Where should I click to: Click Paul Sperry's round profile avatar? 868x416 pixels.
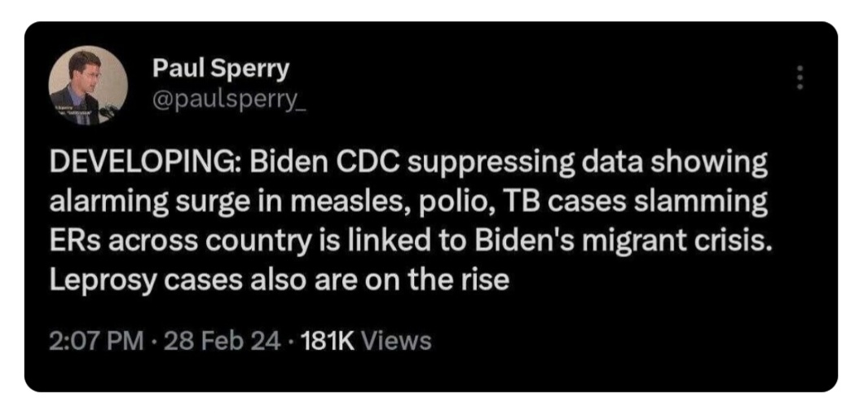tap(88, 86)
